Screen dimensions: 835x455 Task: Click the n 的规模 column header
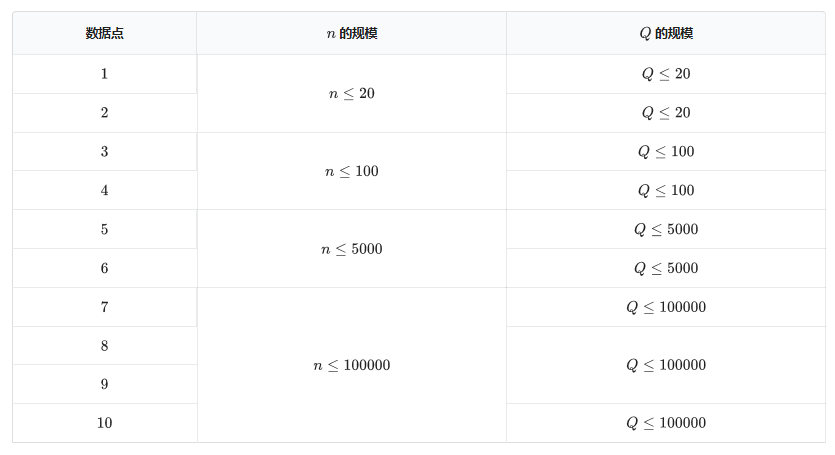coord(351,33)
